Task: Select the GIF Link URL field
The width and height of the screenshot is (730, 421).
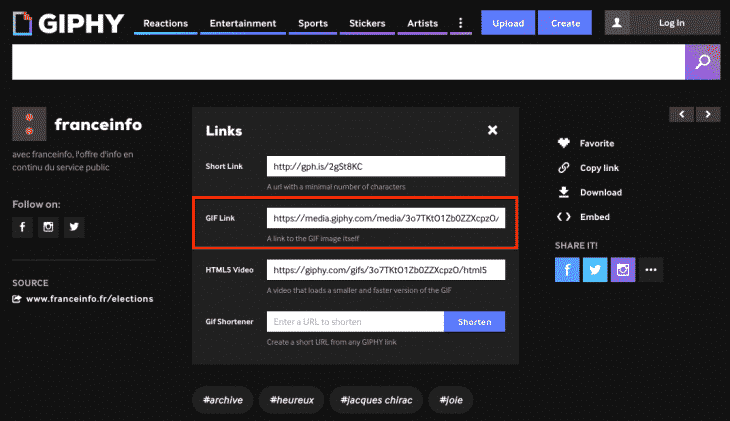Action: pyautogui.click(x=385, y=217)
